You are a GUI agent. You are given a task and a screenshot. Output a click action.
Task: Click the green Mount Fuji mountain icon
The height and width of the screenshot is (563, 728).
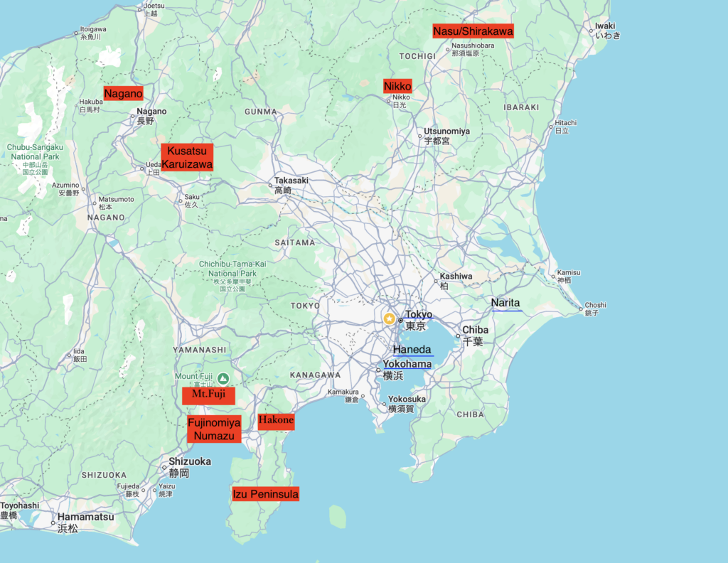[223, 377]
